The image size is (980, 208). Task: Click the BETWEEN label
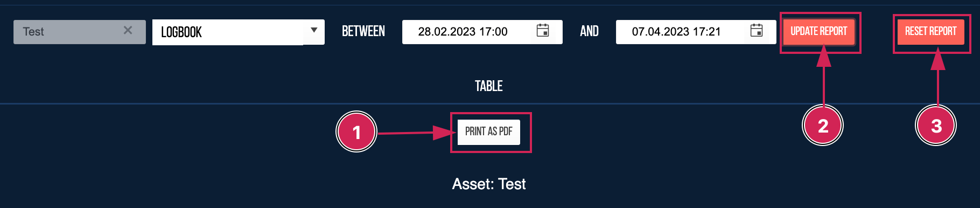click(x=363, y=31)
